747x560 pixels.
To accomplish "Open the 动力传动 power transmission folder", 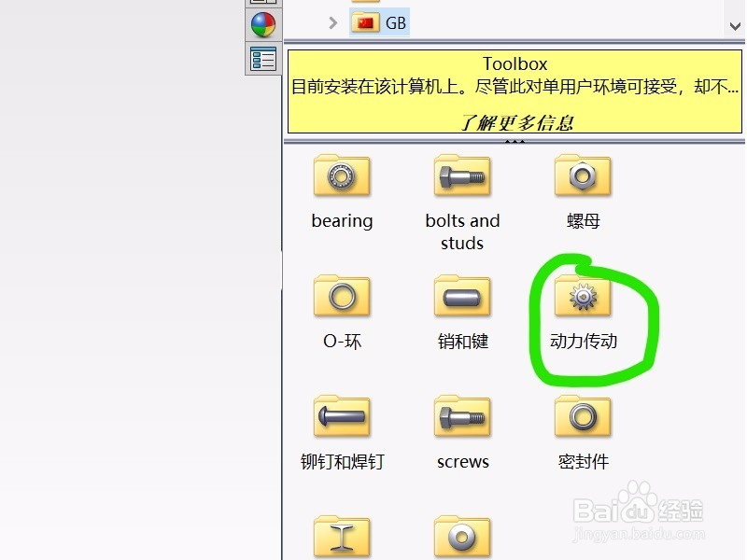I will (583, 296).
